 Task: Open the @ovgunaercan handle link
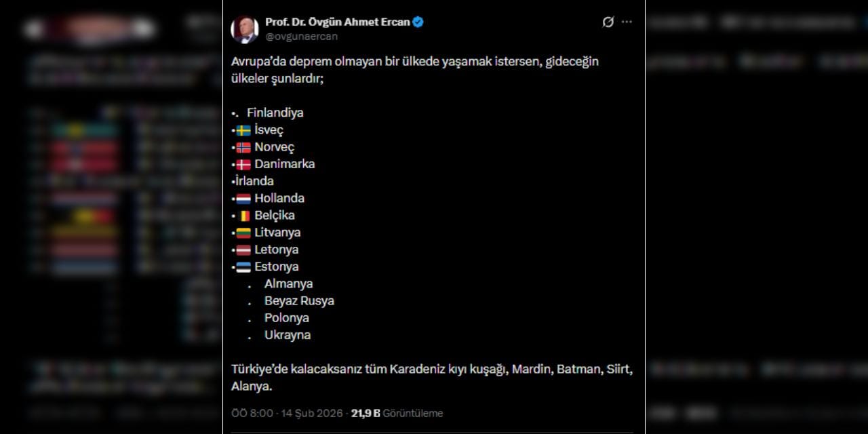pos(301,37)
